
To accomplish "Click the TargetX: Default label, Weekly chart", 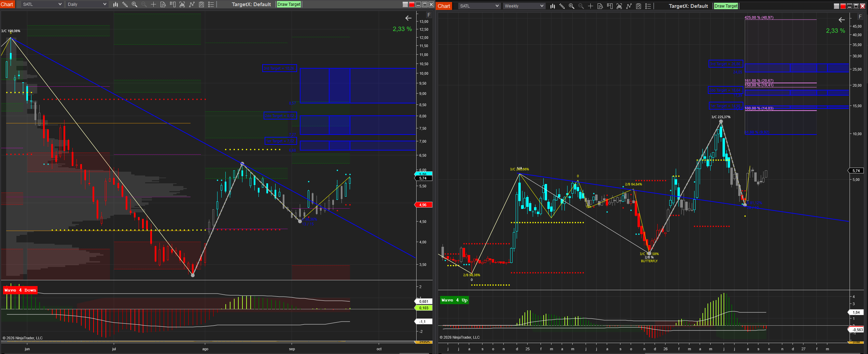I will (x=688, y=6).
